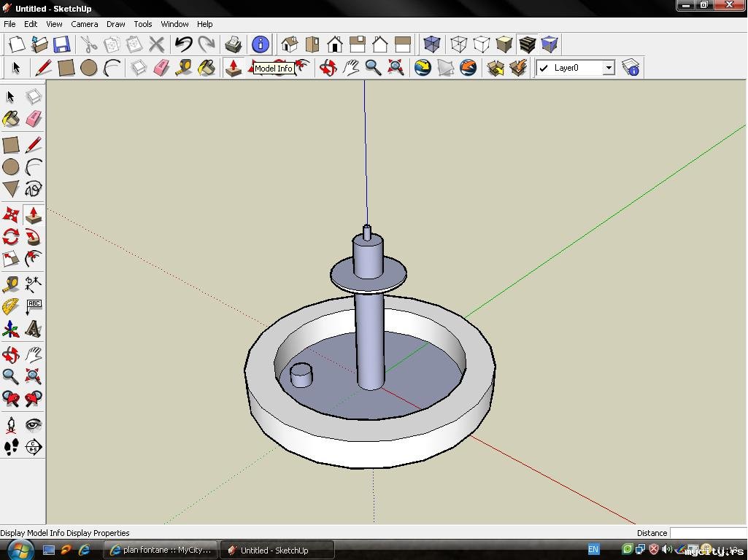Open the Window menu
This screenshot has height=560, width=748.
(174, 24)
